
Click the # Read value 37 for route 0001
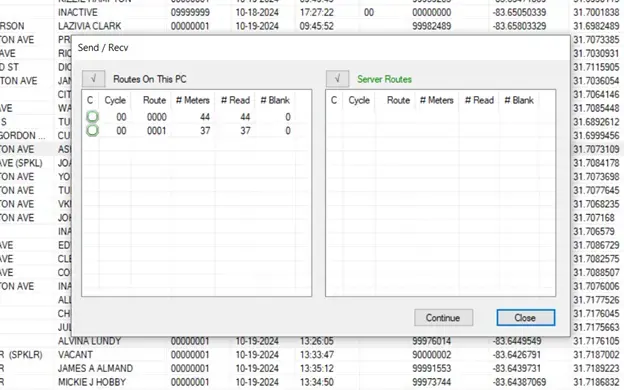245,131
